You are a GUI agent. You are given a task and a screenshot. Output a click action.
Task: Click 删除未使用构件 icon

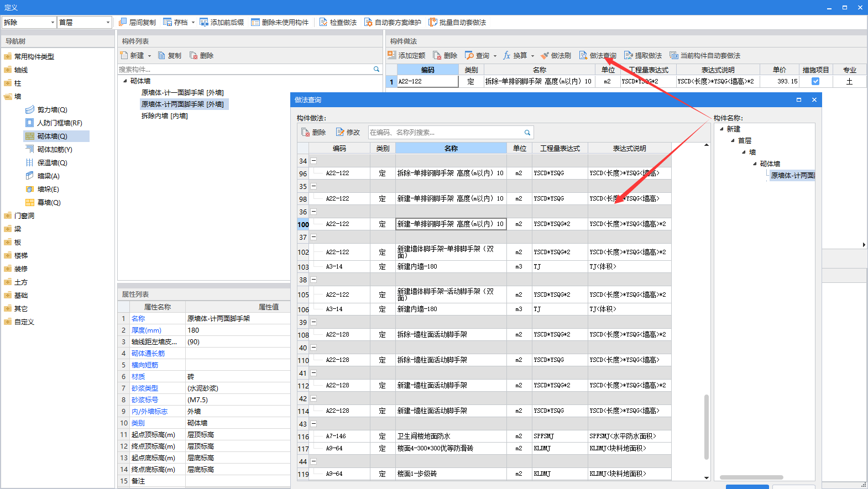[255, 22]
